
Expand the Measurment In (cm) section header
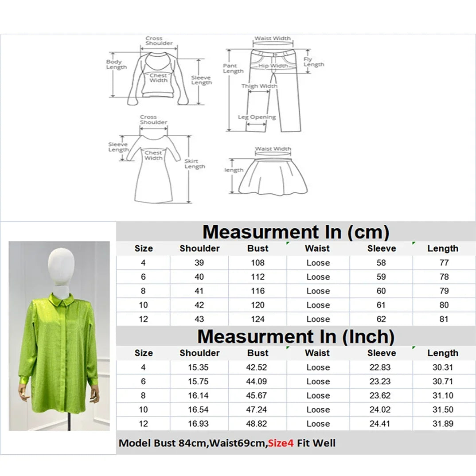pos(296,231)
